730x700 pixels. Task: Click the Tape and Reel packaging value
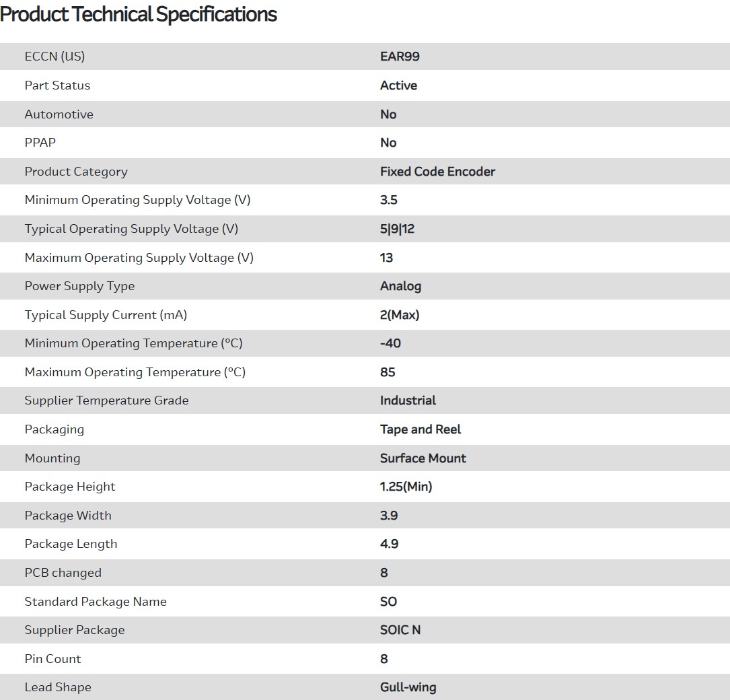pos(421,429)
